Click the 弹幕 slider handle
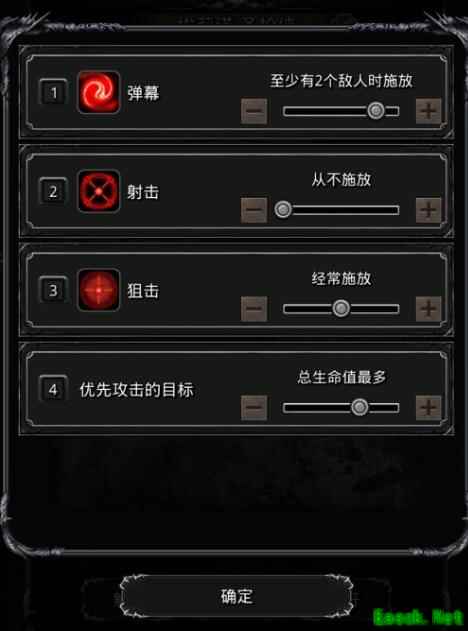 376,111
